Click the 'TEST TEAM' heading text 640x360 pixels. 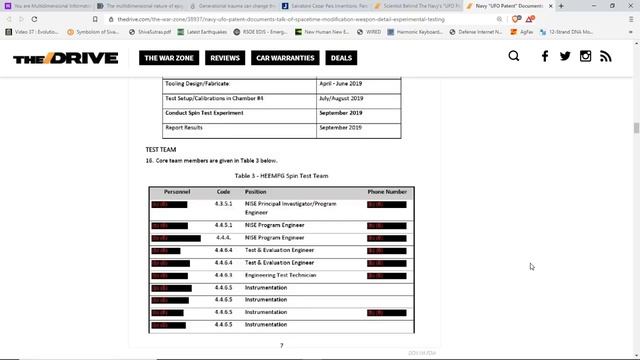pos(161,149)
